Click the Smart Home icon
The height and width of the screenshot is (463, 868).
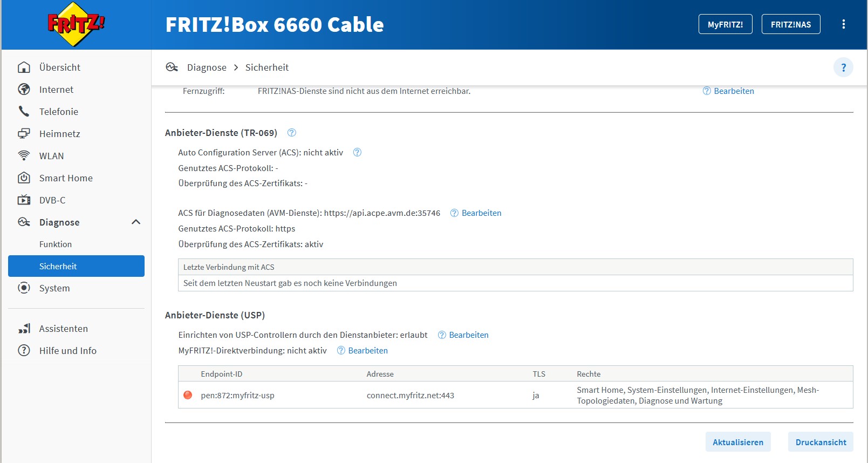tap(24, 178)
